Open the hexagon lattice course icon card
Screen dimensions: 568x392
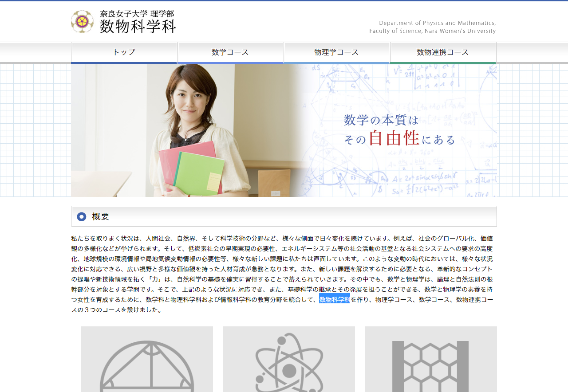431,359
